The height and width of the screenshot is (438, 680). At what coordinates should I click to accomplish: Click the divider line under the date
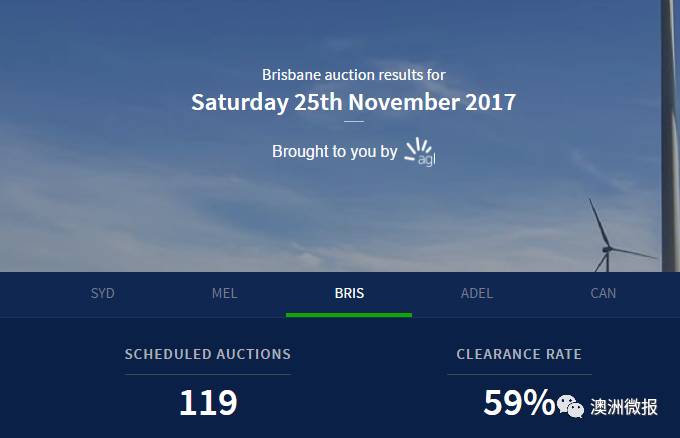pyautogui.click(x=353, y=122)
